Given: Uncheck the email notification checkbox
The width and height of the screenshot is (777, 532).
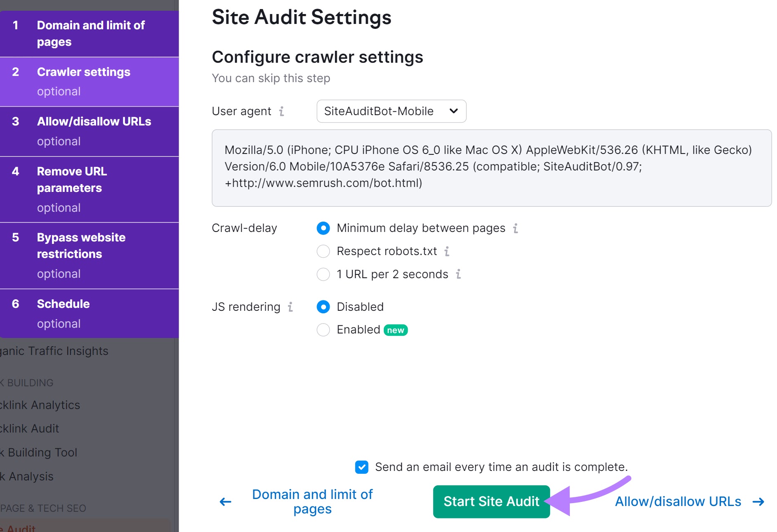Looking at the screenshot, I should pos(361,467).
